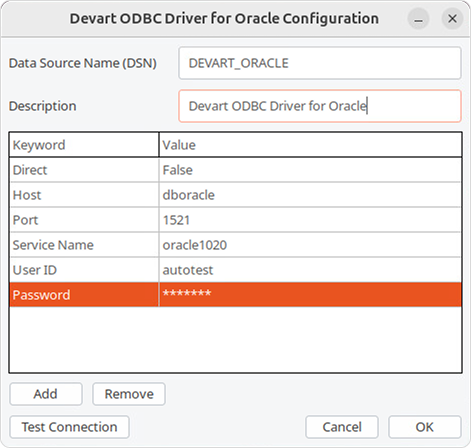
Task: Select the User ID keyword cell
Action: click(x=84, y=270)
